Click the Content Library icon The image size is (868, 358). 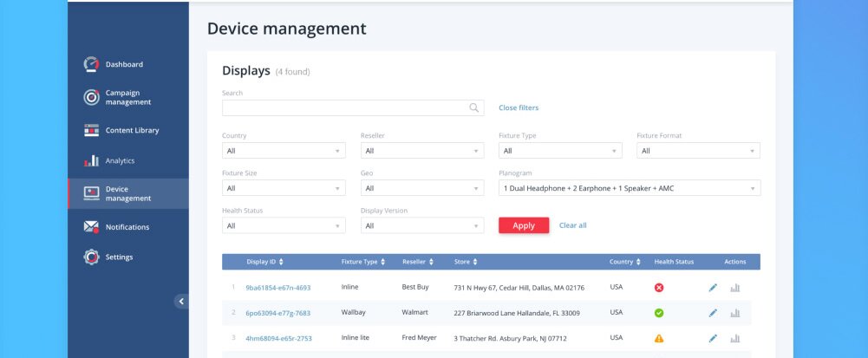tap(91, 130)
